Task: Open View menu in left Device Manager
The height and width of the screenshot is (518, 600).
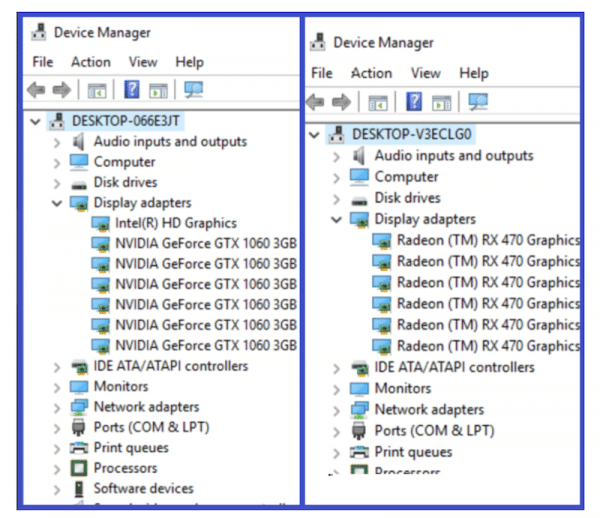Action: tap(143, 62)
